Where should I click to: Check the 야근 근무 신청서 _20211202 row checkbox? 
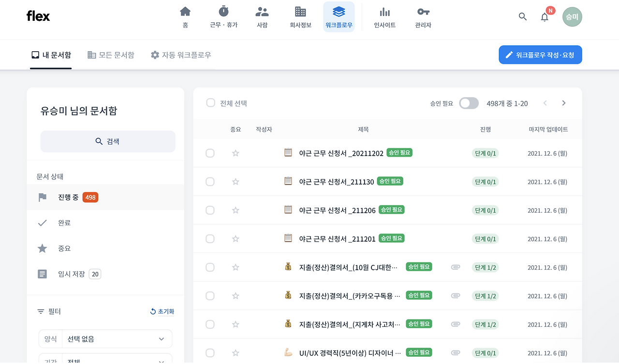click(210, 153)
